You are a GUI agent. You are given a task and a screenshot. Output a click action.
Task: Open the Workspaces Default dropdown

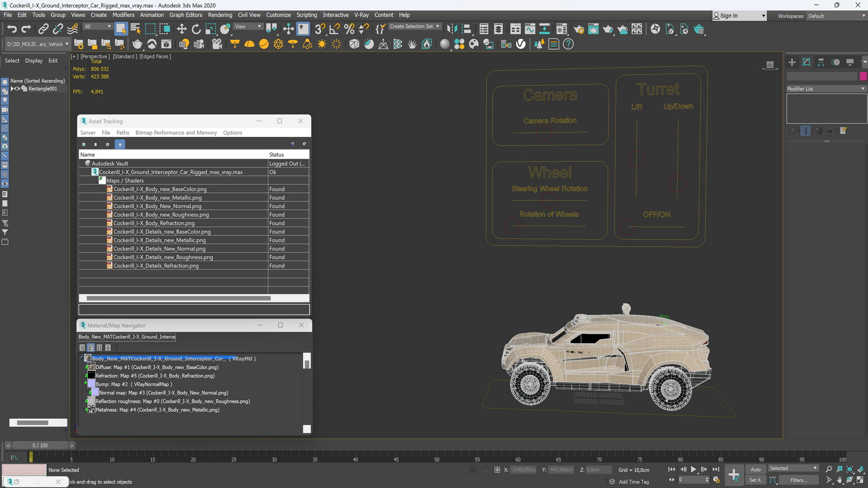pos(836,16)
